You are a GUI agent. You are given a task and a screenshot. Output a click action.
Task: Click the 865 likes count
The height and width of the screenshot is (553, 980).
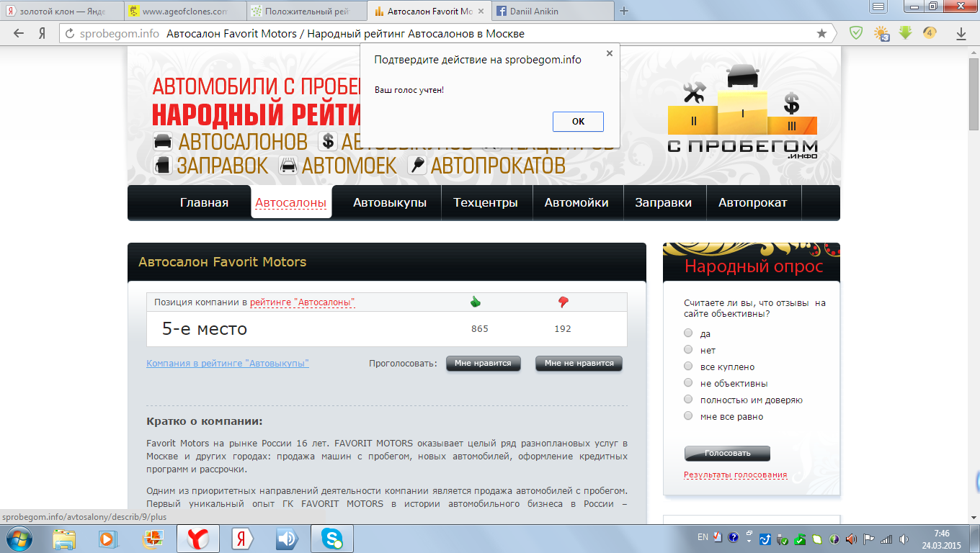pyautogui.click(x=480, y=329)
